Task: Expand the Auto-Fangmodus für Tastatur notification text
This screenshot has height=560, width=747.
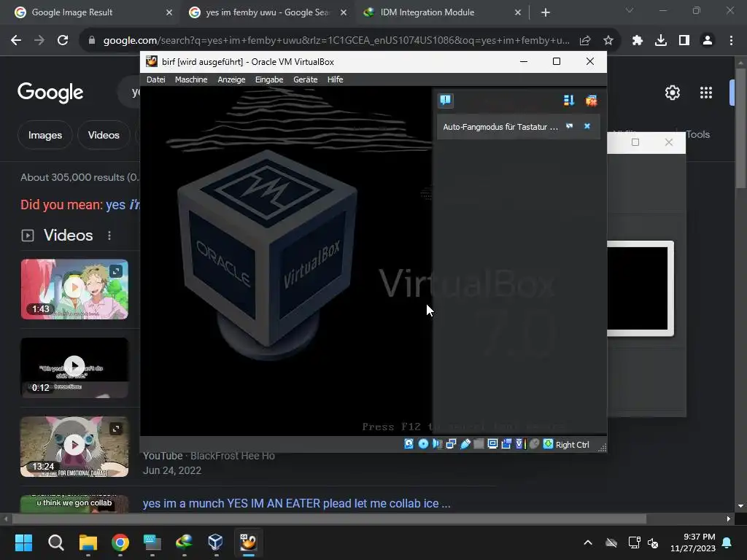Action: click(x=500, y=127)
